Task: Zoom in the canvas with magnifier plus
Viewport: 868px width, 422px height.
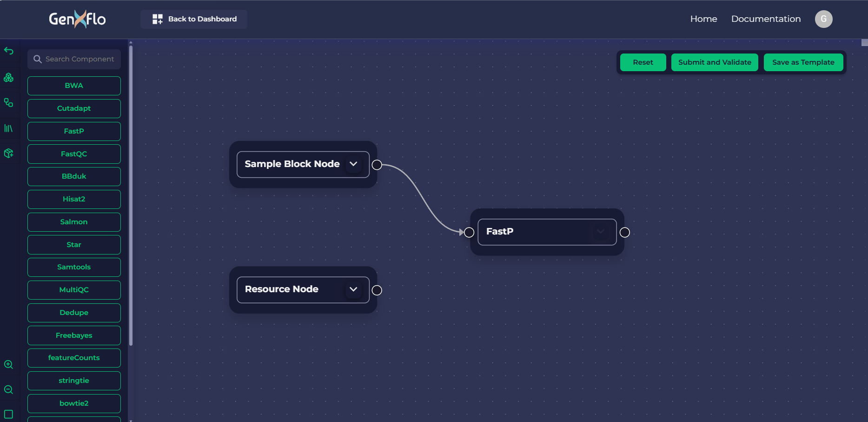Action: (8, 364)
